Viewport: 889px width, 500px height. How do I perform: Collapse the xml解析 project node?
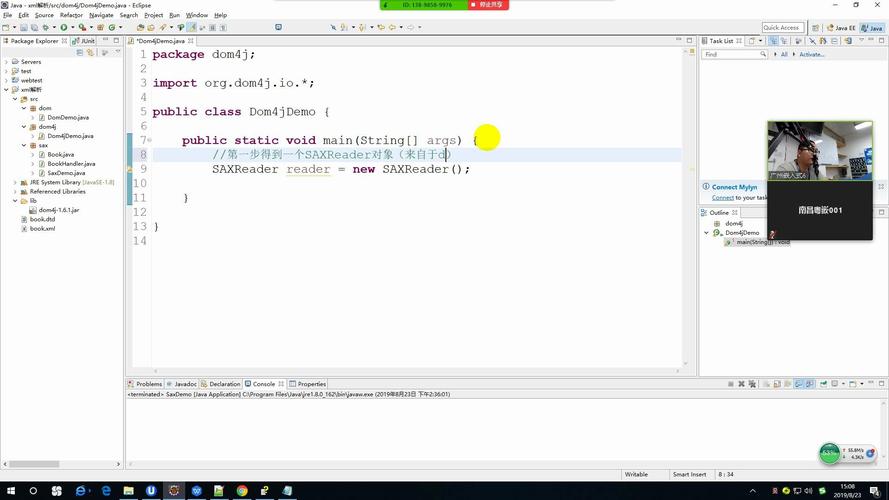click(6, 90)
